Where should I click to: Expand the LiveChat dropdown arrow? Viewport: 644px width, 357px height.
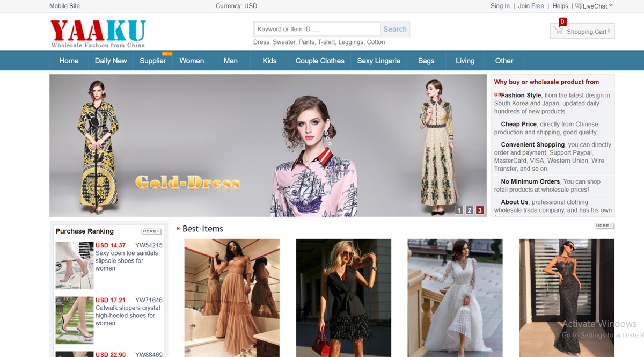tap(611, 6)
